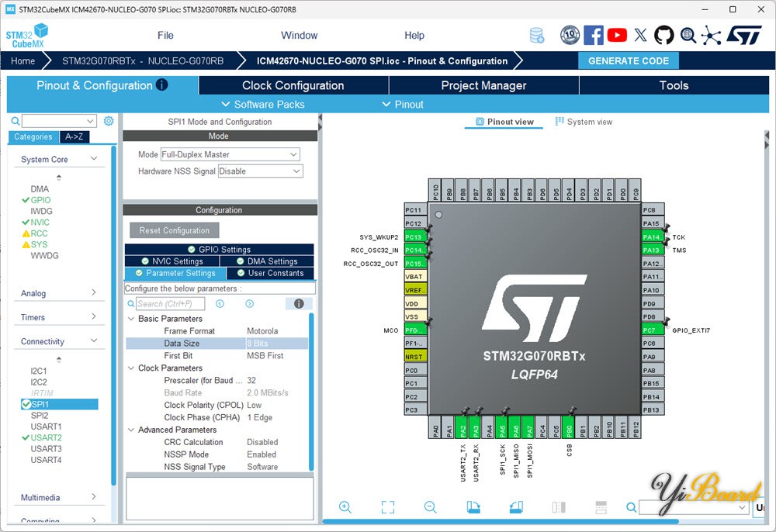This screenshot has width=776, height=532.
Task: Open the Mode dropdown showing Full-Duplex Master
Action: pyautogui.click(x=230, y=154)
